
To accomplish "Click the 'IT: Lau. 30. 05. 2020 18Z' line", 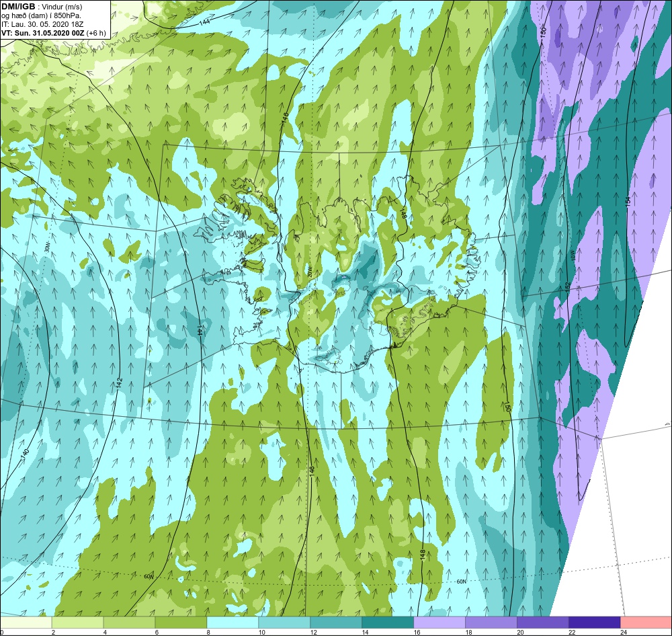I will click(x=42, y=24).
